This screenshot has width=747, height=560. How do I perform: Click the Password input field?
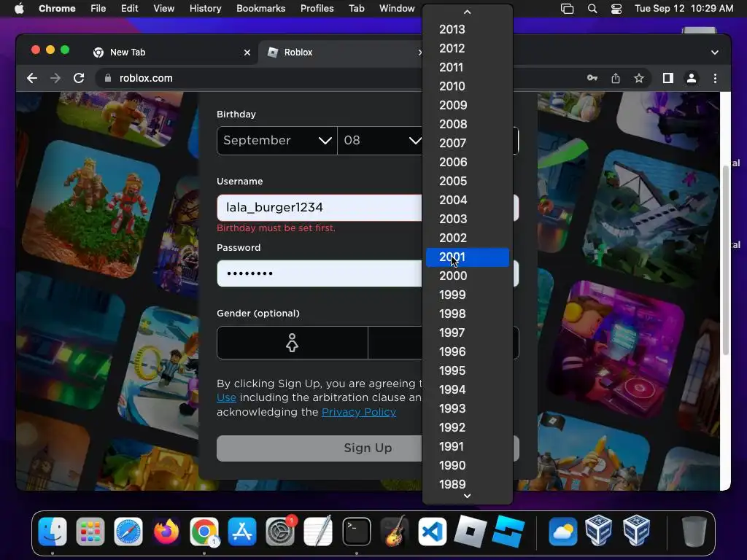point(368,273)
